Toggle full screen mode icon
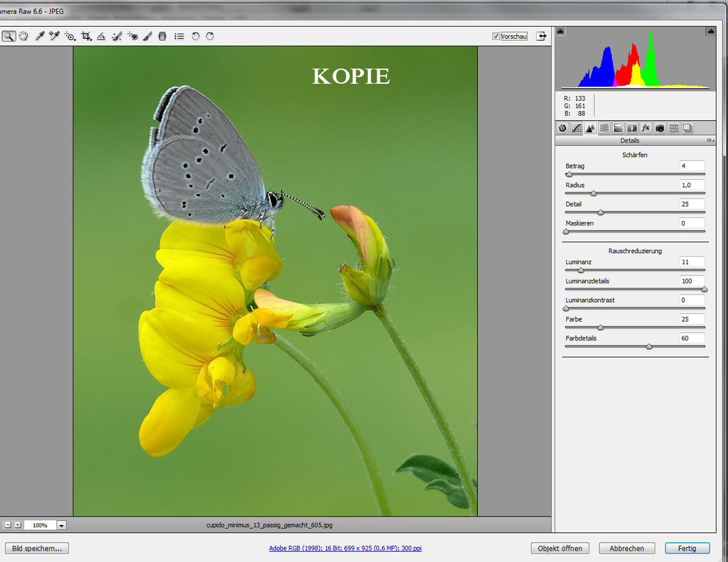The height and width of the screenshot is (562, 728). point(541,36)
